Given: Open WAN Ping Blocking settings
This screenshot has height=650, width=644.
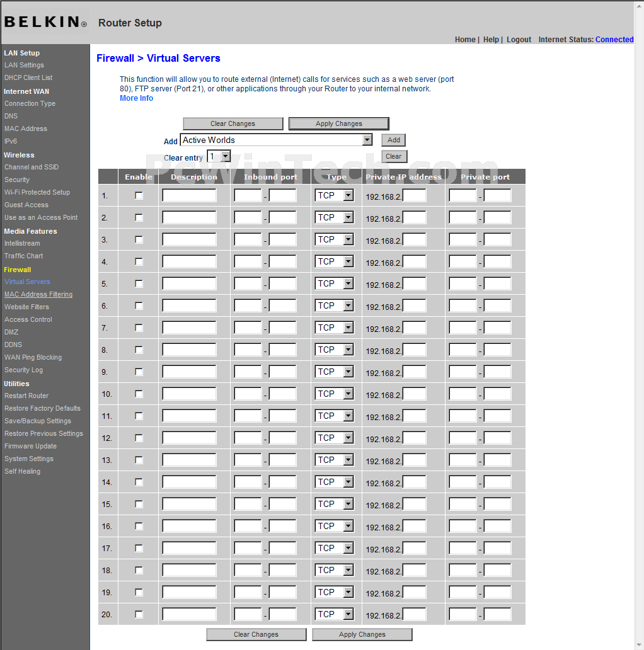Looking at the screenshot, I should pyautogui.click(x=33, y=357).
